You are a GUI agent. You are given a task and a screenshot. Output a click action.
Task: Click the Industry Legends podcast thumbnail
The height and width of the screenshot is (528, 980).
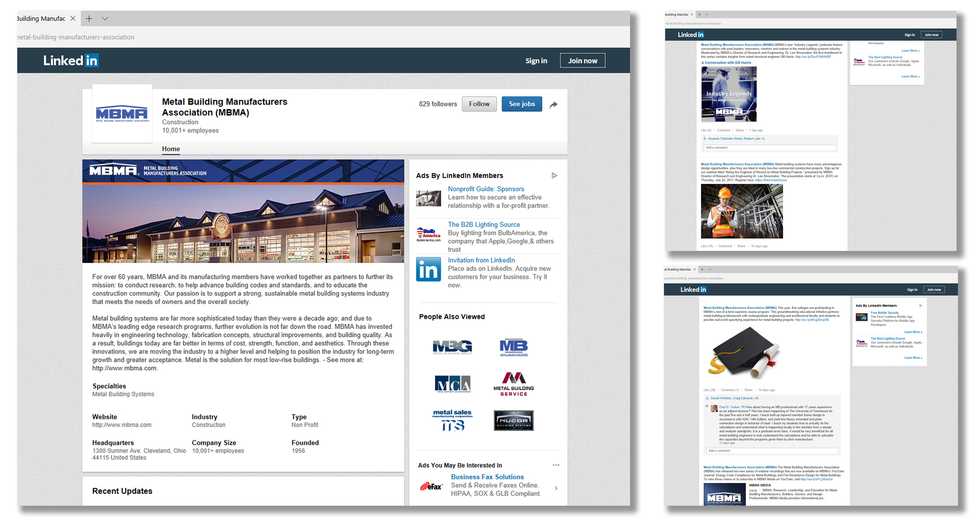click(x=728, y=94)
